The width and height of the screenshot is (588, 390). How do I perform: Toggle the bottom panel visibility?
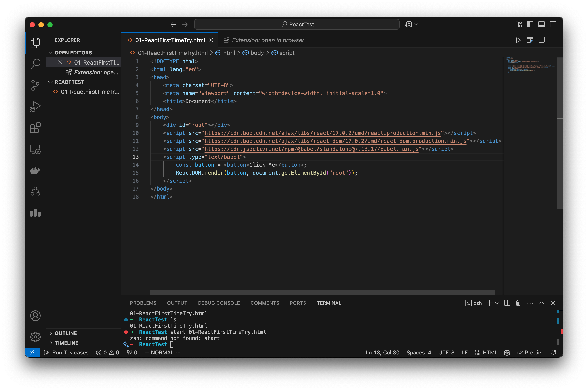[542, 24]
